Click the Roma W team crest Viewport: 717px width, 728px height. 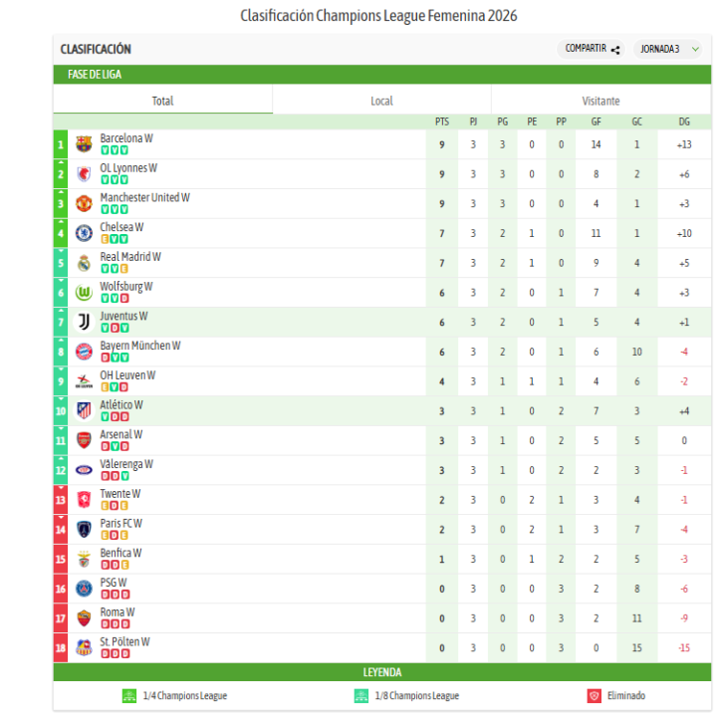coord(84,617)
